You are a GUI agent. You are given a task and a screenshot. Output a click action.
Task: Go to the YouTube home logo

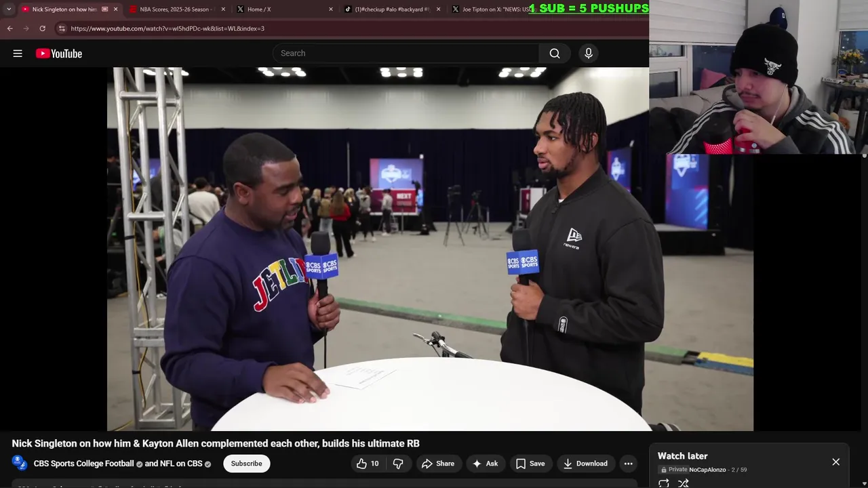point(59,54)
